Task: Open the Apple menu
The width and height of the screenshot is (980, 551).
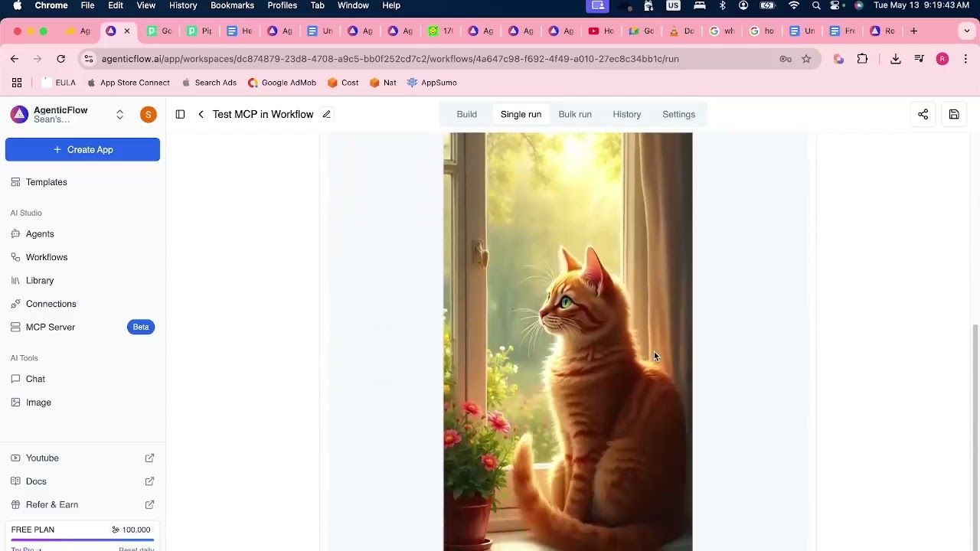Action: point(17,5)
